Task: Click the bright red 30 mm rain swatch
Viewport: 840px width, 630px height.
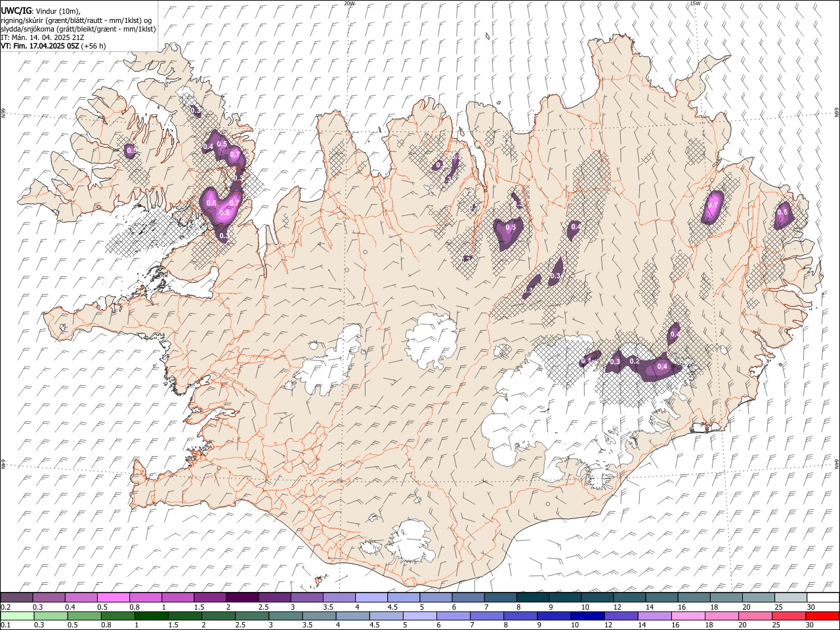Action: coord(823,616)
